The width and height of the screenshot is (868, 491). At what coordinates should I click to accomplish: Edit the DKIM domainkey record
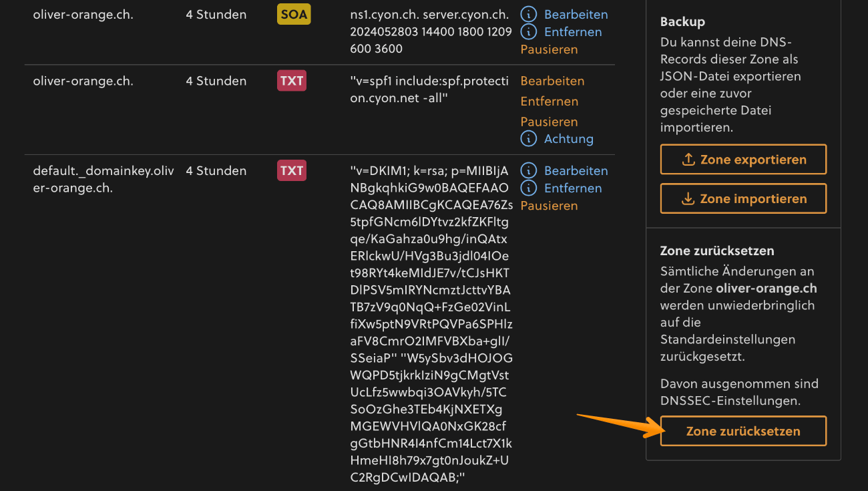point(576,170)
